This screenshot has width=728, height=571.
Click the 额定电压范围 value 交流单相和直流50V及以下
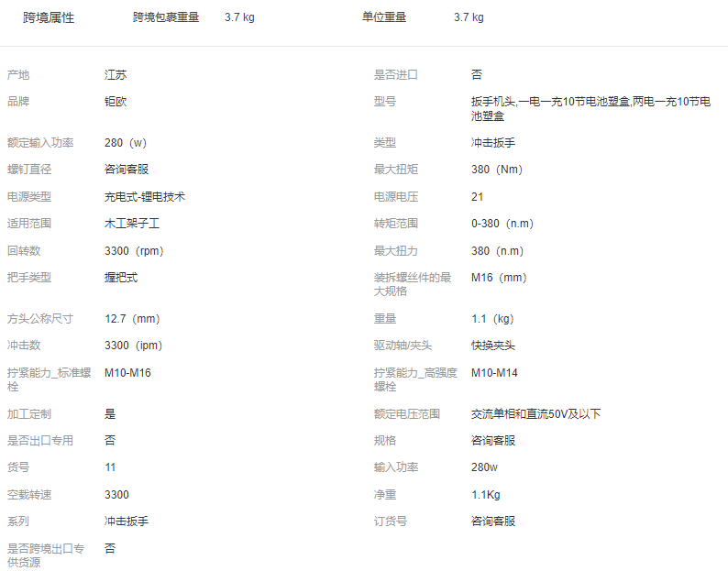click(535, 414)
